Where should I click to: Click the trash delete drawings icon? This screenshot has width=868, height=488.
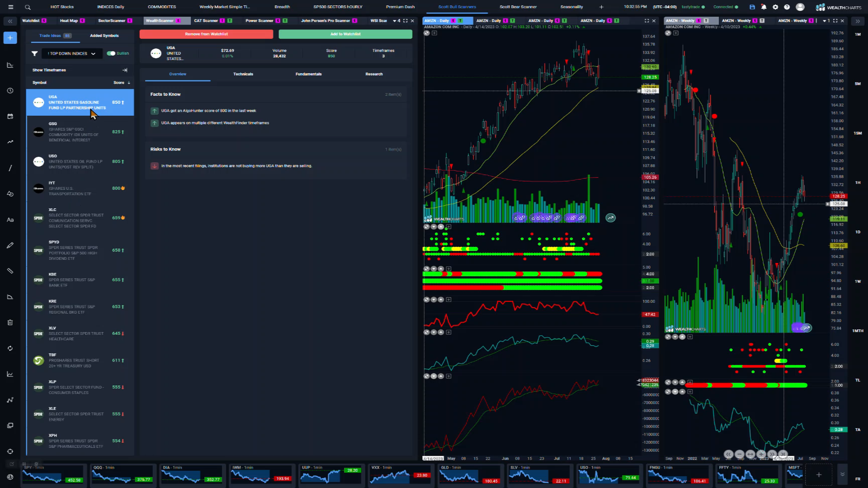[x=10, y=323]
